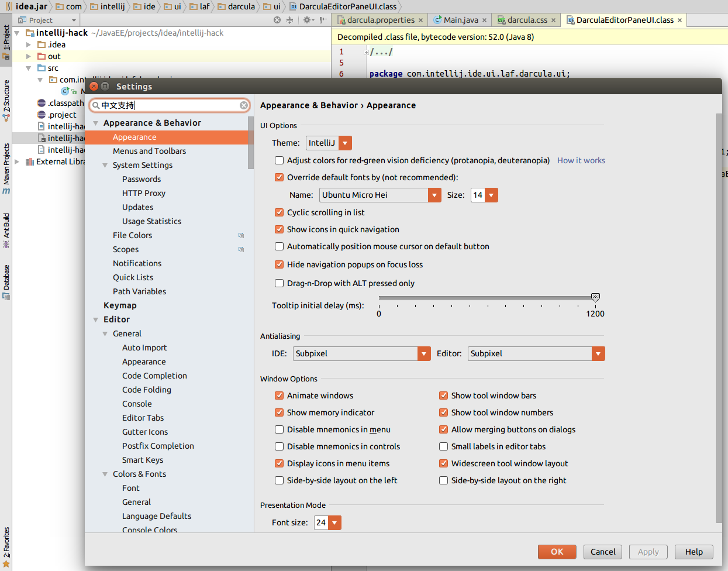
Task: Collapse the Colors & Fonts tree node
Action: [105, 474]
